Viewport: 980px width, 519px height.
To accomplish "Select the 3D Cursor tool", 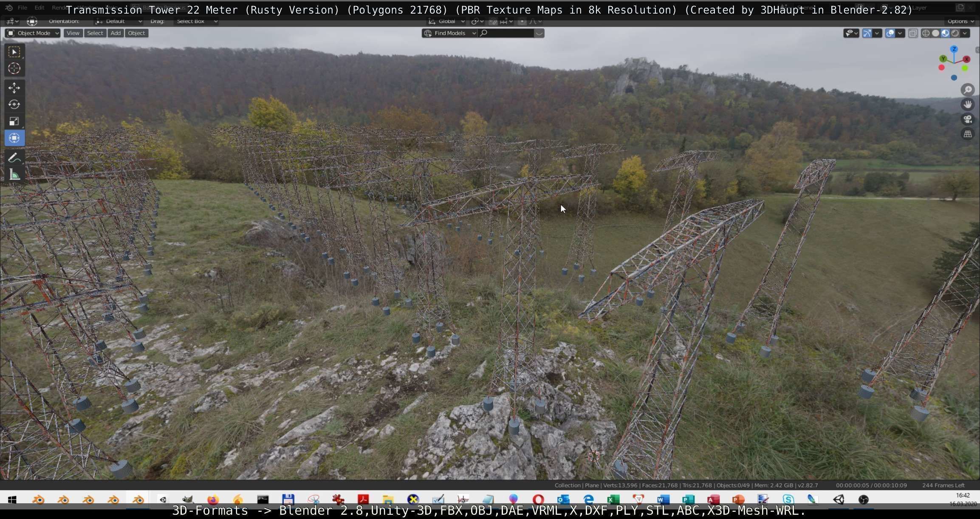I will 14,68.
